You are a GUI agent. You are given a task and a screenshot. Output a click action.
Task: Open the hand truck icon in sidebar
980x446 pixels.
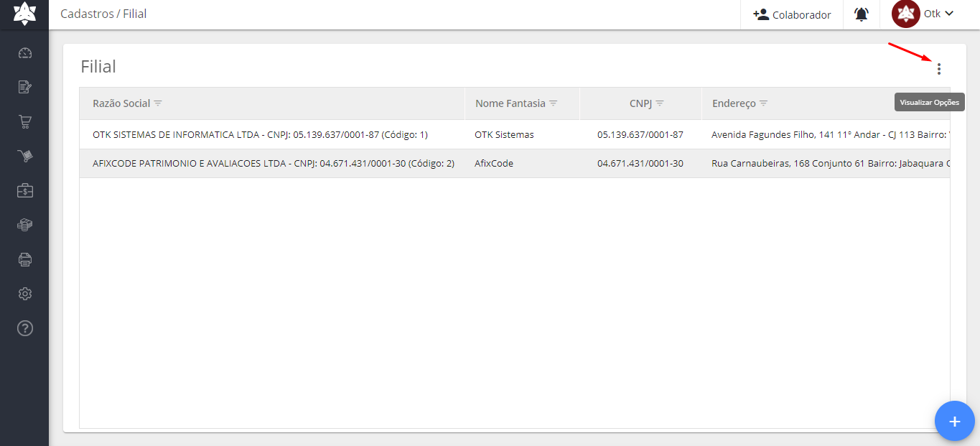pos(25,156)
